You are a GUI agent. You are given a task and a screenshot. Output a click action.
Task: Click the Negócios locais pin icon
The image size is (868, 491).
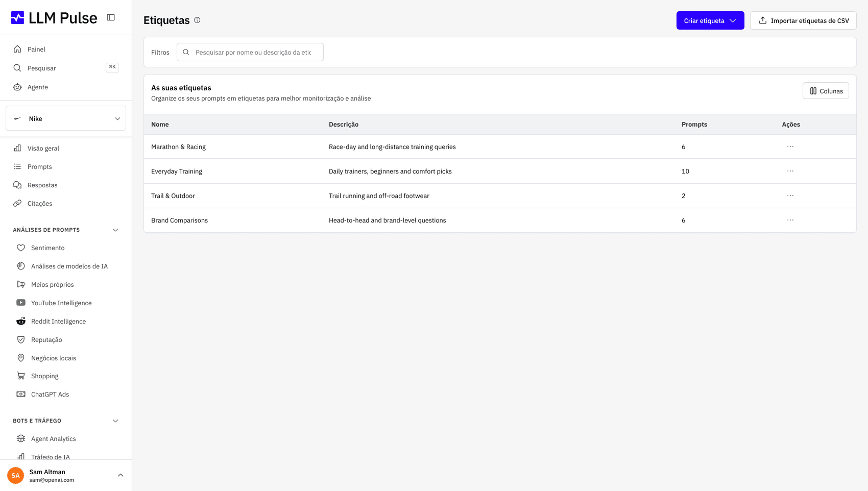coord(21,358)
